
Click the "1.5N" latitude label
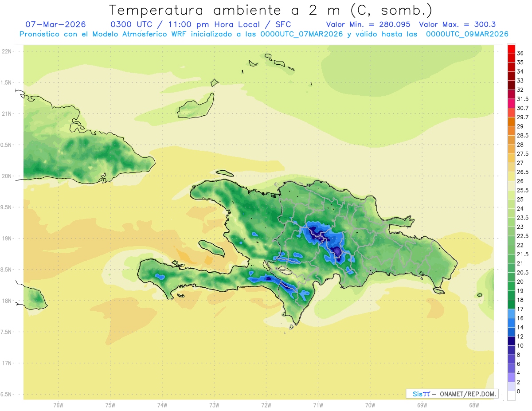6,82
